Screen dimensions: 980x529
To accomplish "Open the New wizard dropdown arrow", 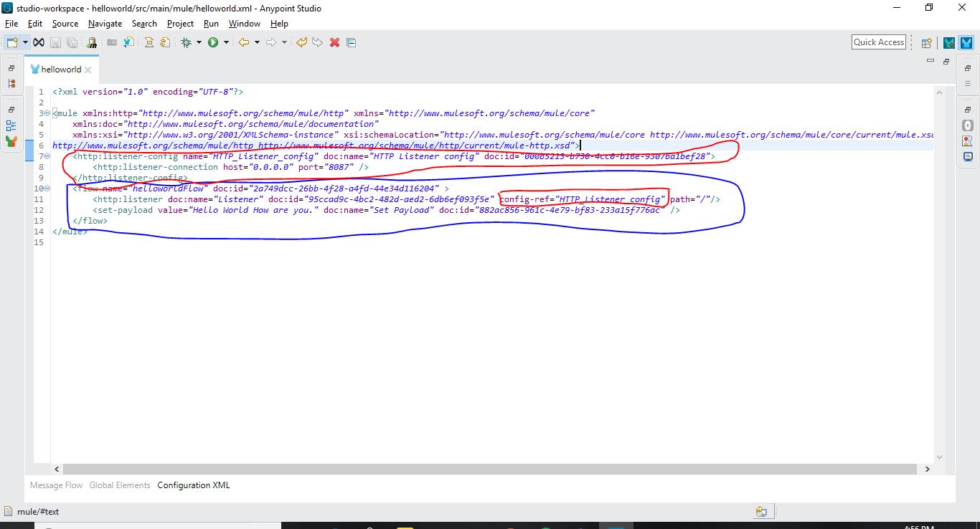I will 25,43.
